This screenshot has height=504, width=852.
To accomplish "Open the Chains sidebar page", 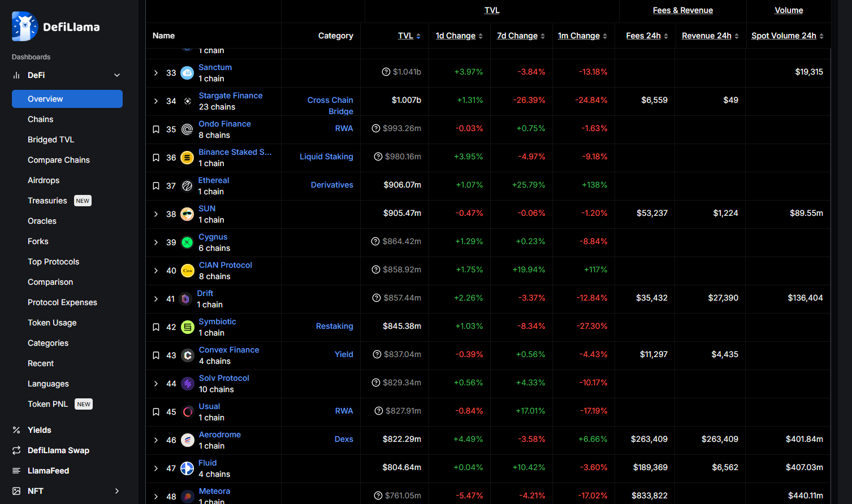I will tap(41, 119).
